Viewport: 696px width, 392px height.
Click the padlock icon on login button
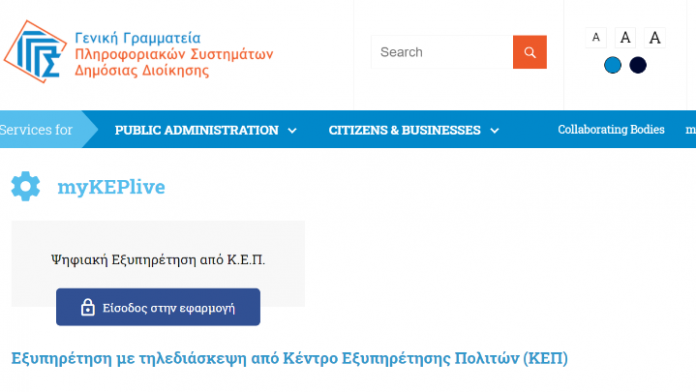point(88,307)
